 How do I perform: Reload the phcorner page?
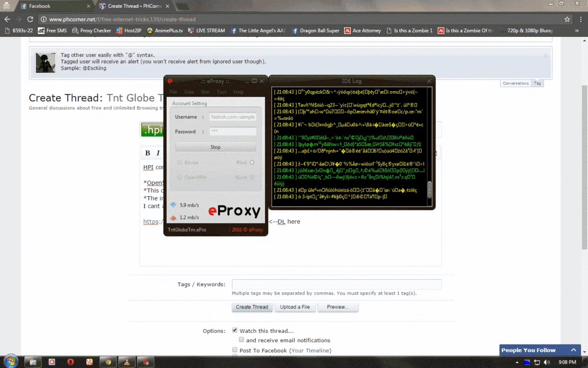point(30,19)
